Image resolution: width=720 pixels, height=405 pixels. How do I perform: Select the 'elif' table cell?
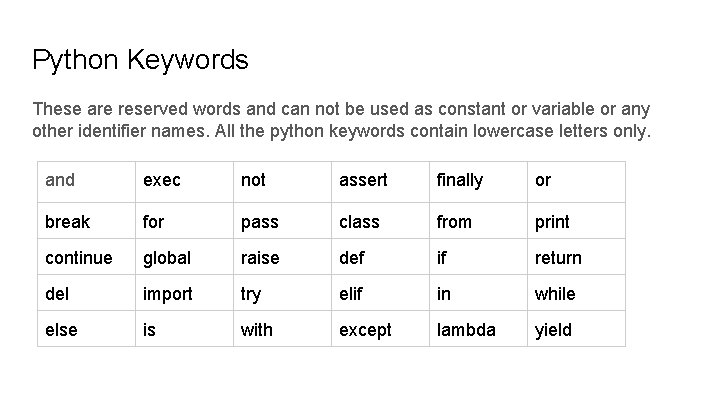coord(381,293)
